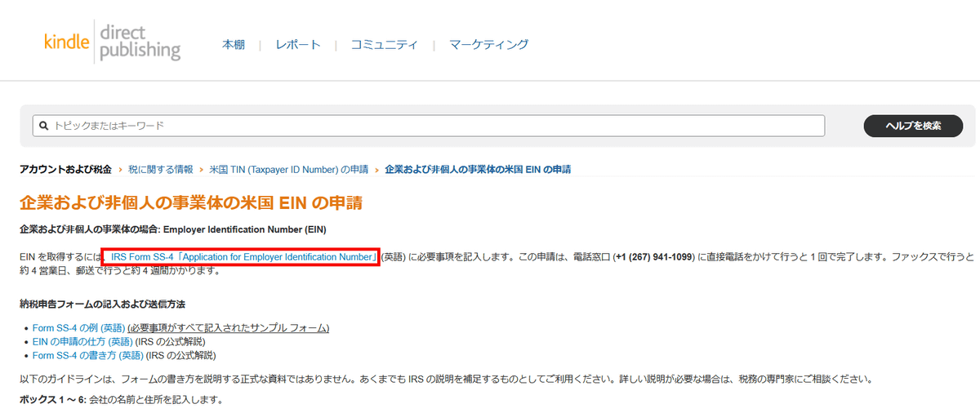
Task: Go to 米国 TIN (Taxpayer ID Number) の申請 breadcrumb
Action: pyautogui.click(x=289, y=169)
